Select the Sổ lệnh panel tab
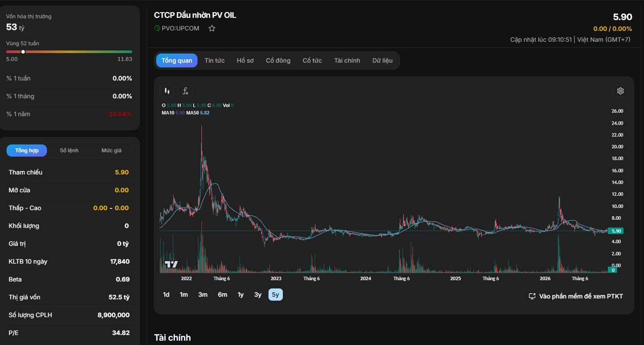 (69, 151)
